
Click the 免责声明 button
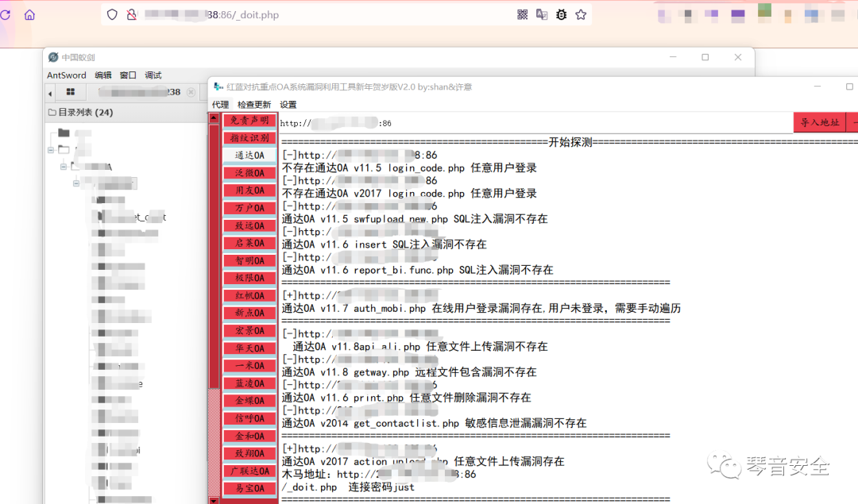tap(249, 121)
